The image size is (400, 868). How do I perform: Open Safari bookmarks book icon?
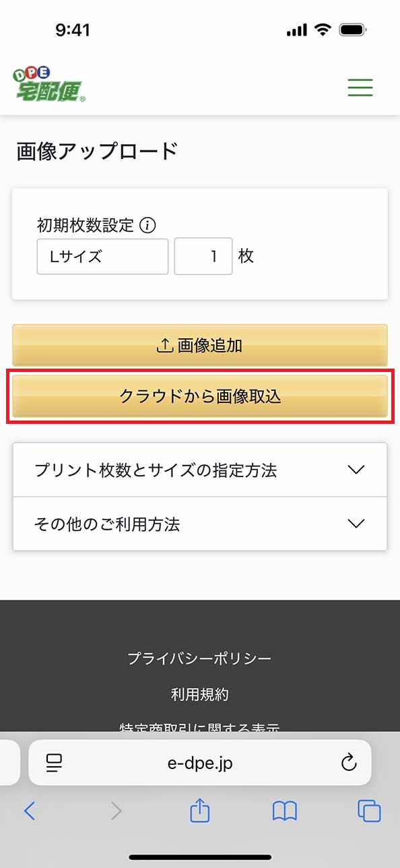click(x=285, y=811)
